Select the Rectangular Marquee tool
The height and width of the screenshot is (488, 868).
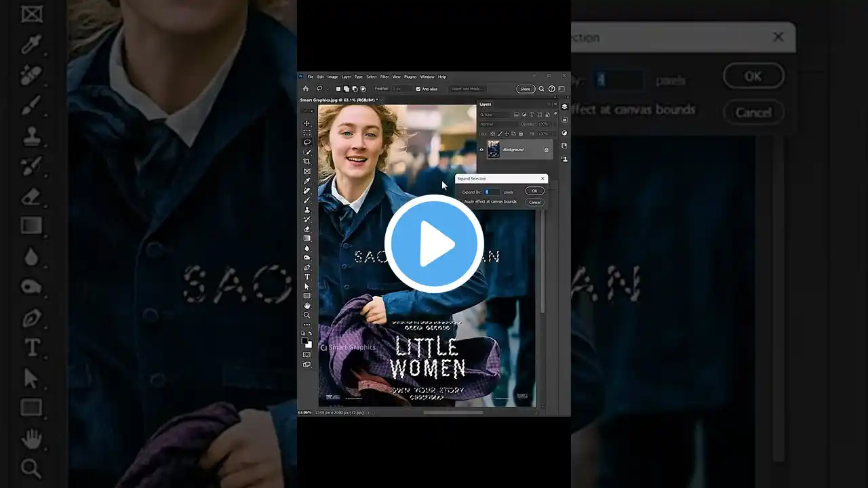307,133
